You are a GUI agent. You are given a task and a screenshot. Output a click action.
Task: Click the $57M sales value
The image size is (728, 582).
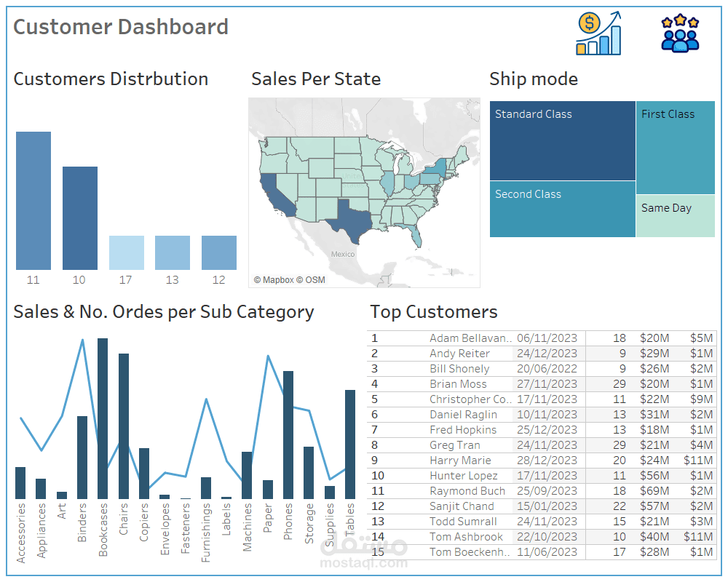654,506
